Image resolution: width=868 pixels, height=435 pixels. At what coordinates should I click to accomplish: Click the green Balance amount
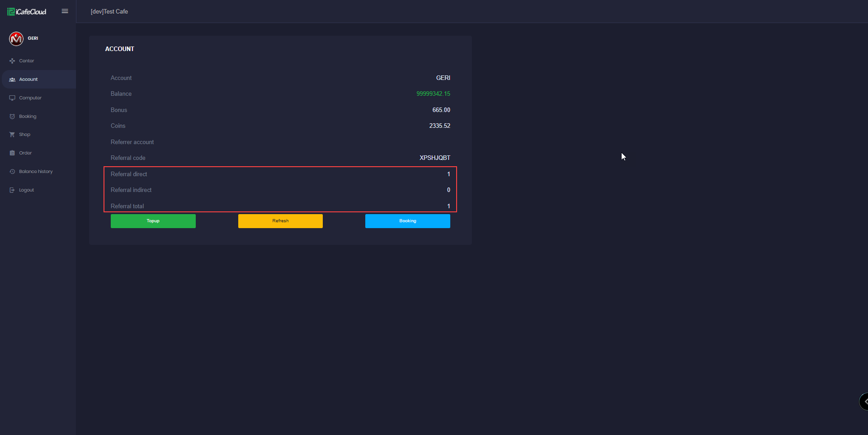[x=433, y=94]
